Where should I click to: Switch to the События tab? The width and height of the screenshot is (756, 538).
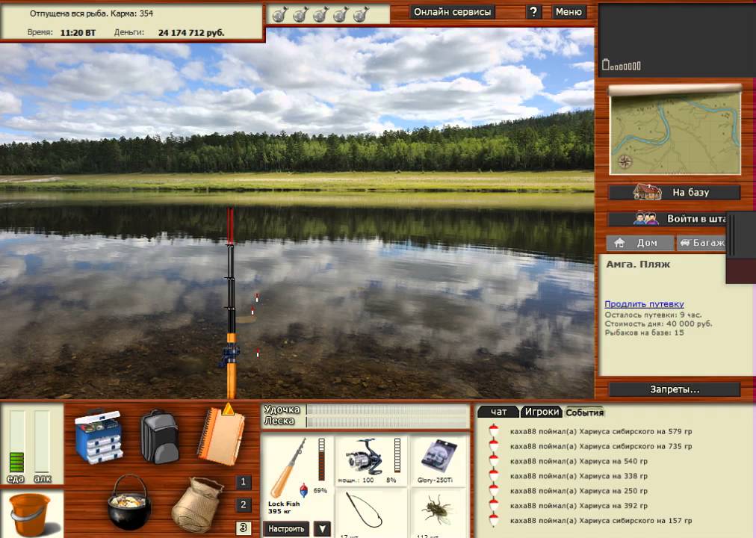point(584,412)
